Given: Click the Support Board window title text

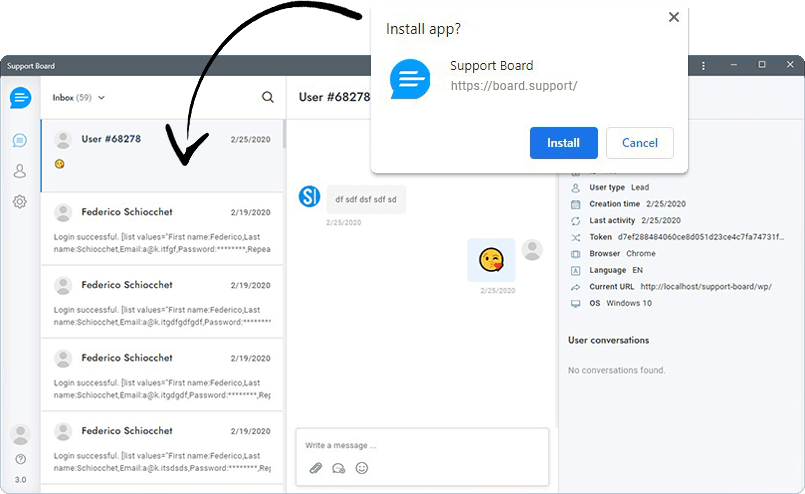Looking at the screenshot, I should pos(31,66).
